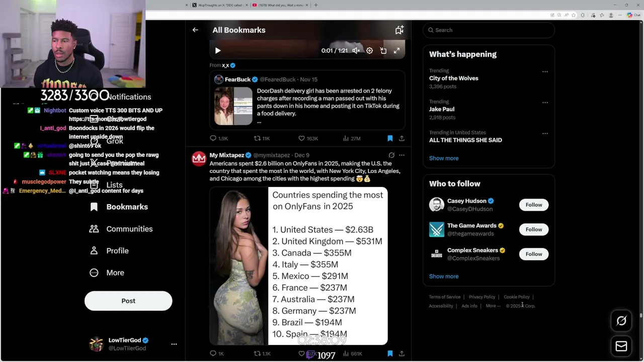Go back with the All Bookmarks arrow
The image size is (644, 362).
tap(195, 30)
